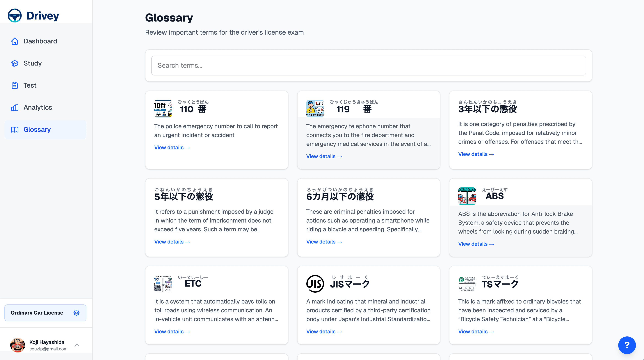Open the Ordinary Car License selector
Viewport: 644px width, 360px height.
[37, 313]
